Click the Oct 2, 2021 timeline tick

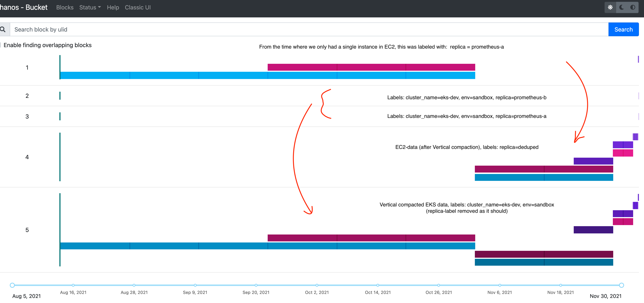317,285
